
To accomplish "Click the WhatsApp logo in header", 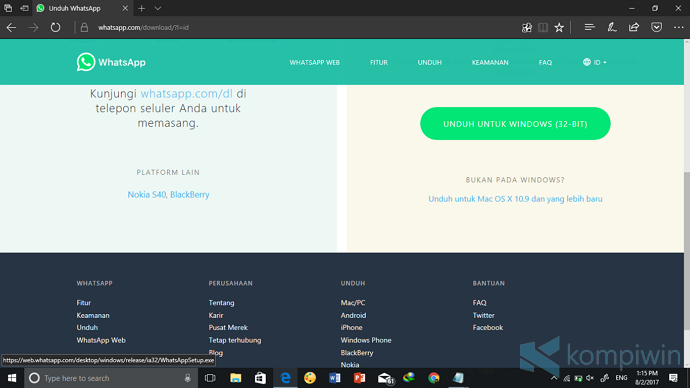I will (111, 62).
